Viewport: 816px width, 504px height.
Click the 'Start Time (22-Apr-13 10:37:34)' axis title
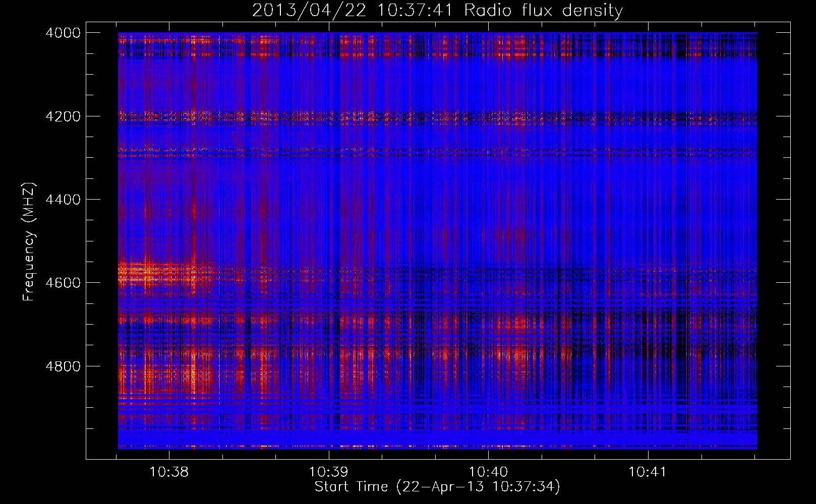(437, 487)
